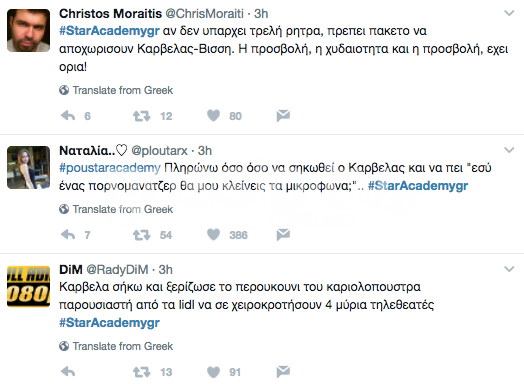Open options chevron on Christos Moraitis's tweet
Viewport: 524px width, 384px height.
[x=509, y=13]
